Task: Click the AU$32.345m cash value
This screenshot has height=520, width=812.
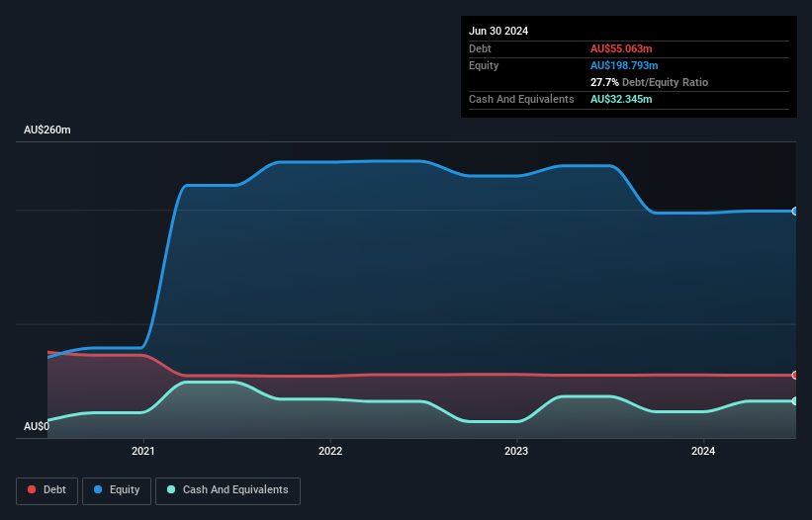Action: click(621, 99)
